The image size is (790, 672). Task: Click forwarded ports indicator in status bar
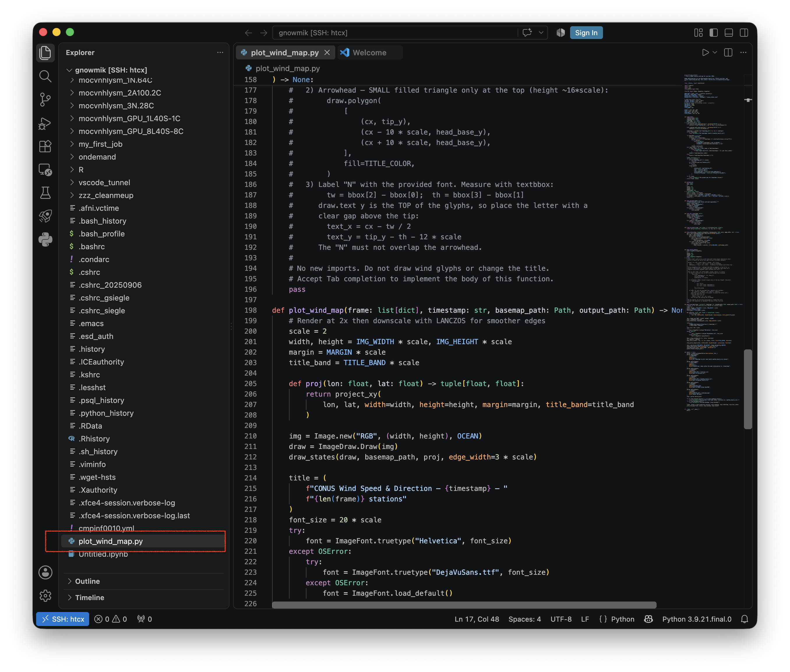click(144, 619)
